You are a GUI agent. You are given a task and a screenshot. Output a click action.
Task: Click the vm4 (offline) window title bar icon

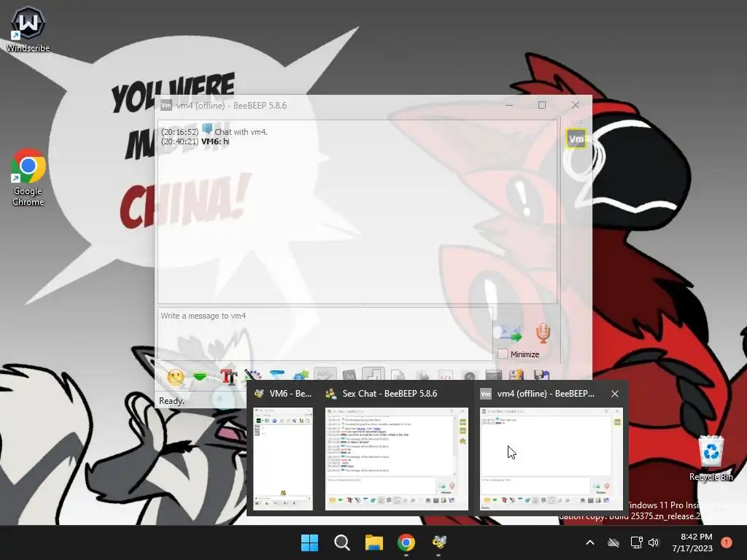(166, 105)
